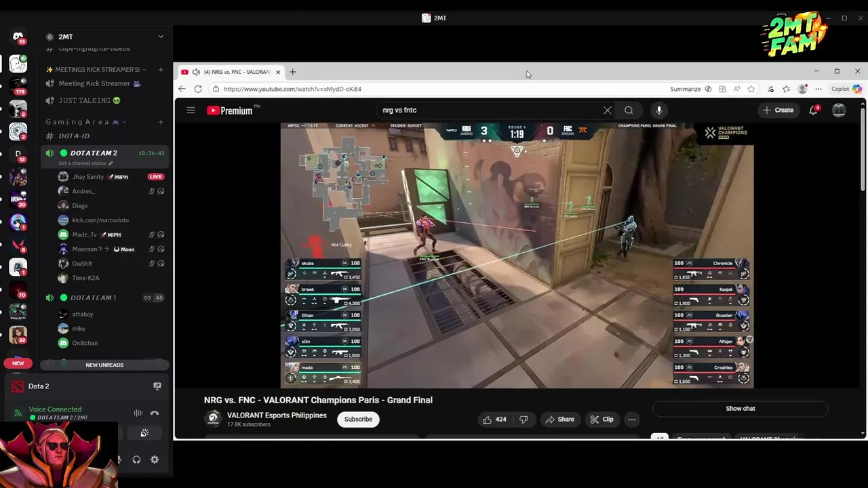Add channel to MEETINGS KICK STREAMER'S category
Viewport: 868px width, 488px height.
click(161, 69)
